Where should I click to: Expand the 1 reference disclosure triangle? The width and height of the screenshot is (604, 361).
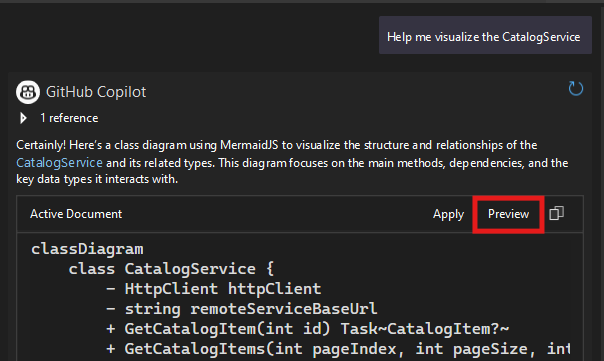point(23,118)
